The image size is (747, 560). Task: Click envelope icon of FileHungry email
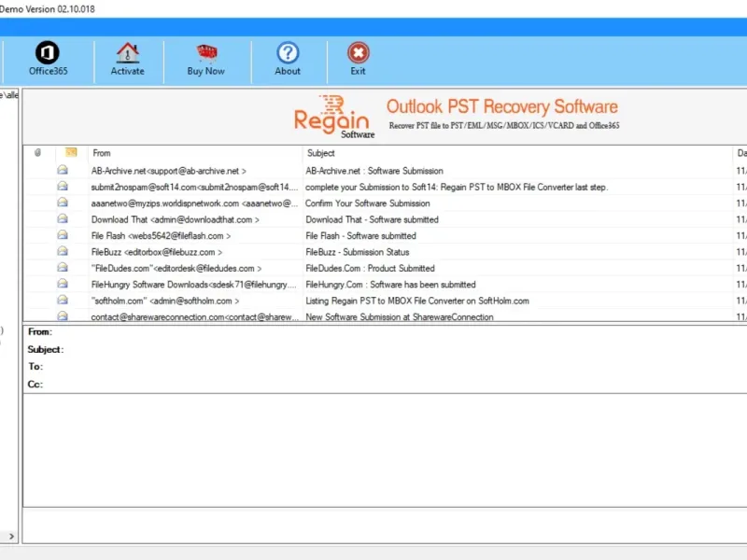(63, 284)
